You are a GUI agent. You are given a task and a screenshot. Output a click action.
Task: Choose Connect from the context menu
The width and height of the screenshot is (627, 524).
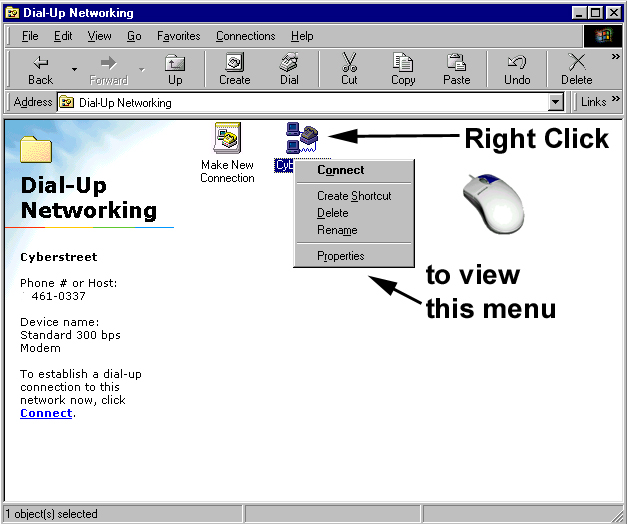[341, 170]
